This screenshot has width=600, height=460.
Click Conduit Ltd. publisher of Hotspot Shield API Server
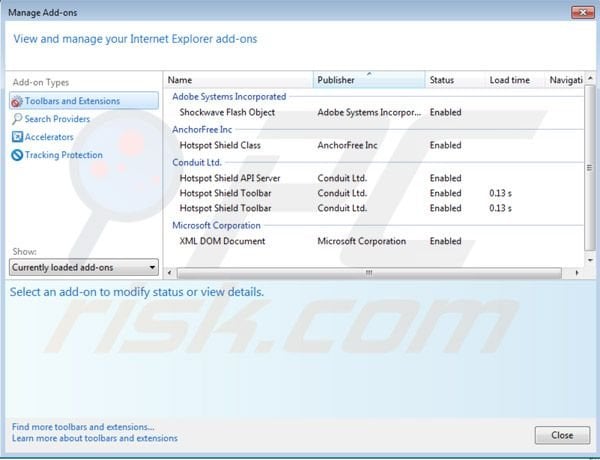point(342,178)
